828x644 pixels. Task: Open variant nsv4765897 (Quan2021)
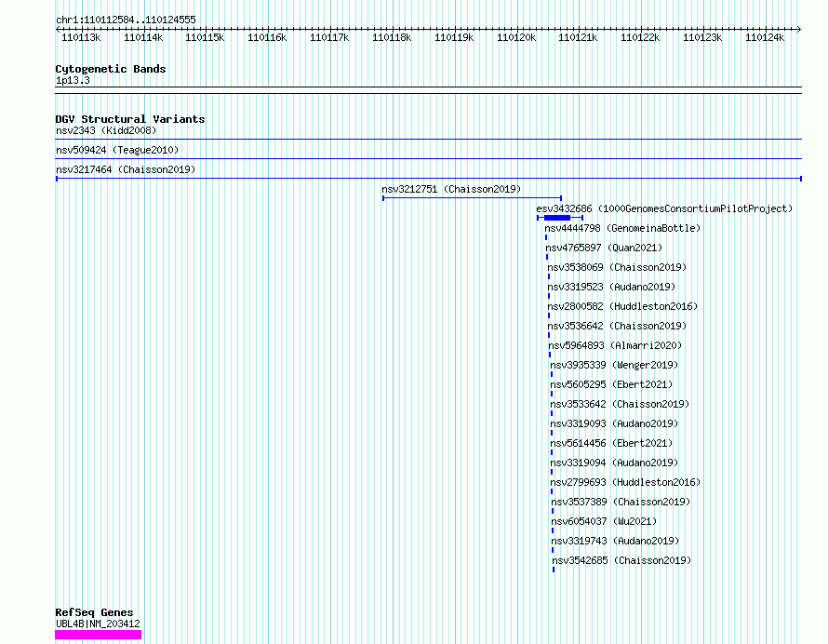click(604, 248)
